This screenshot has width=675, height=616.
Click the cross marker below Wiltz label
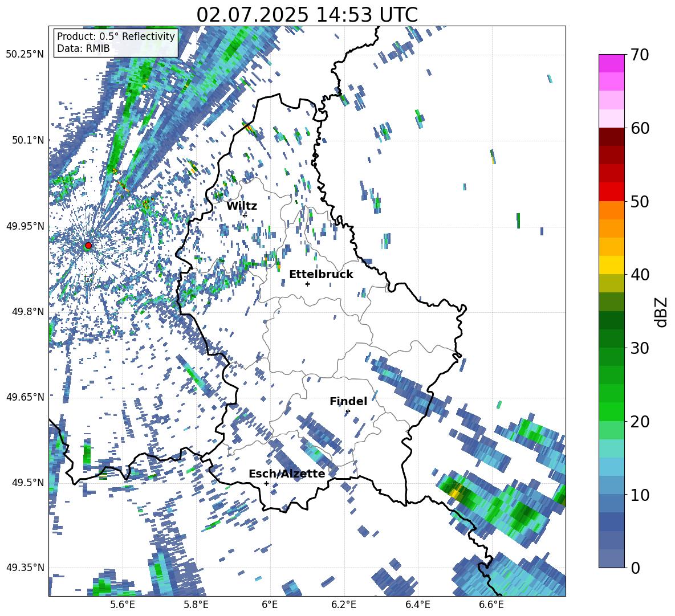coord(245,215)
